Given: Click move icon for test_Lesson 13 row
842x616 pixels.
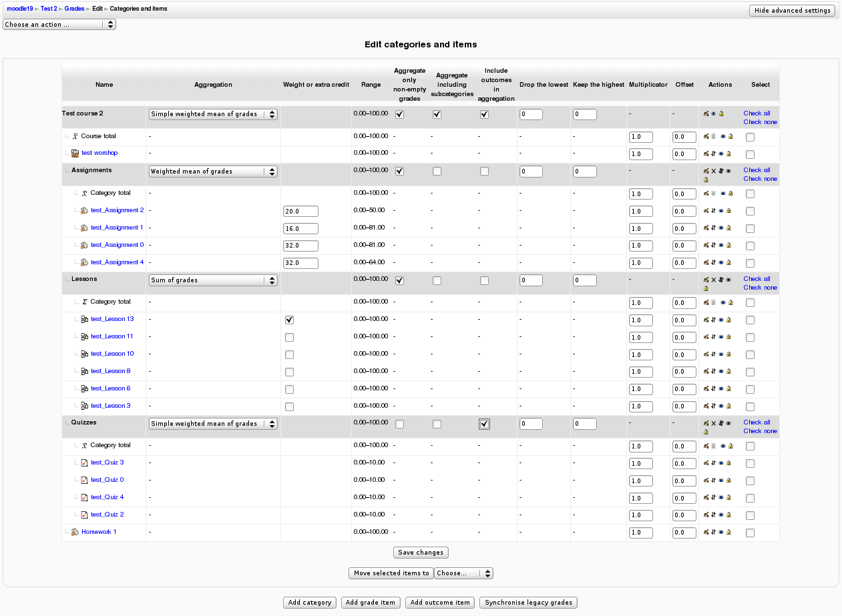Looking at the screenshot, I should (713, 320).
